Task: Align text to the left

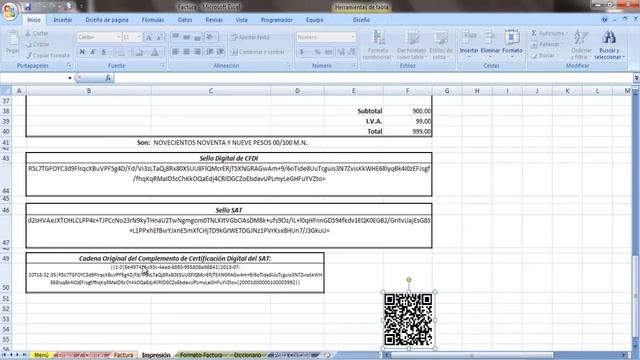Action: 176,52
